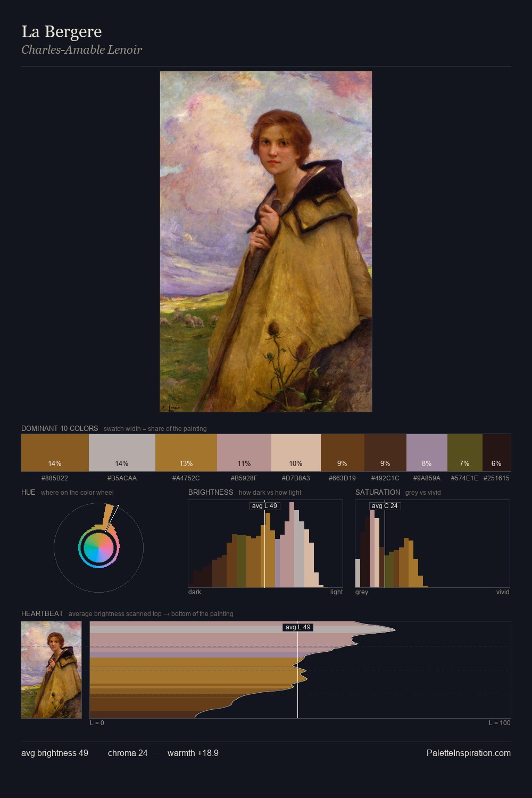Click the 'dark' axis label under Brightness
This screenshot has height=798, width=532.
point(195,592)
